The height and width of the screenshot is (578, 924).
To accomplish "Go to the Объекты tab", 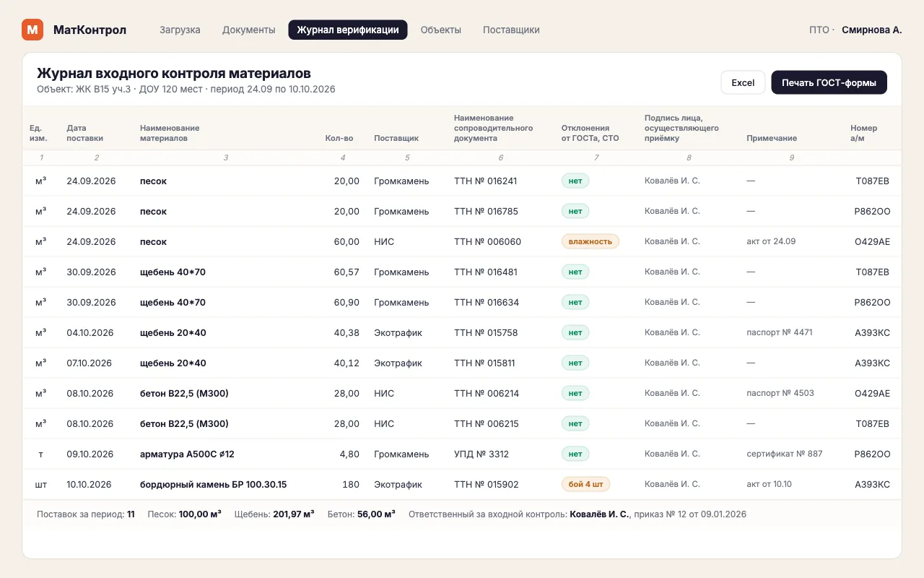I will click(440, 30).
